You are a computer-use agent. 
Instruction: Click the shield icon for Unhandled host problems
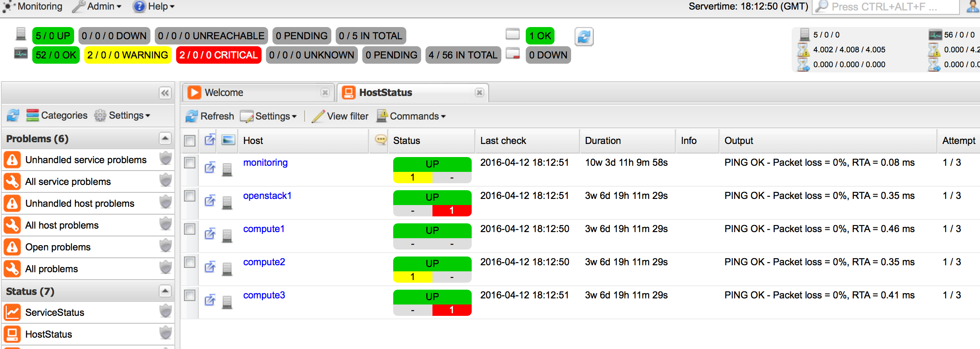click(x=165, y=202)
